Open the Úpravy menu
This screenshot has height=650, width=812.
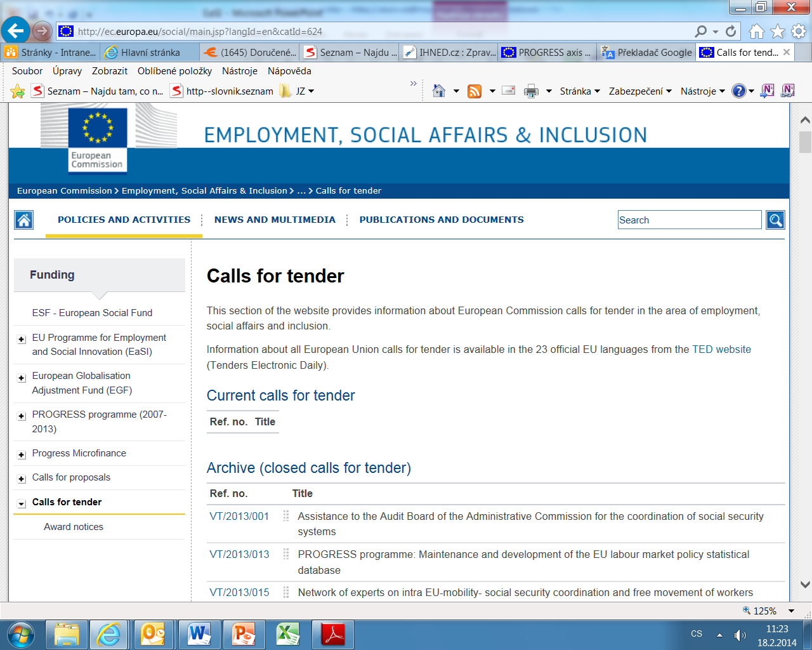coord(67,71)
